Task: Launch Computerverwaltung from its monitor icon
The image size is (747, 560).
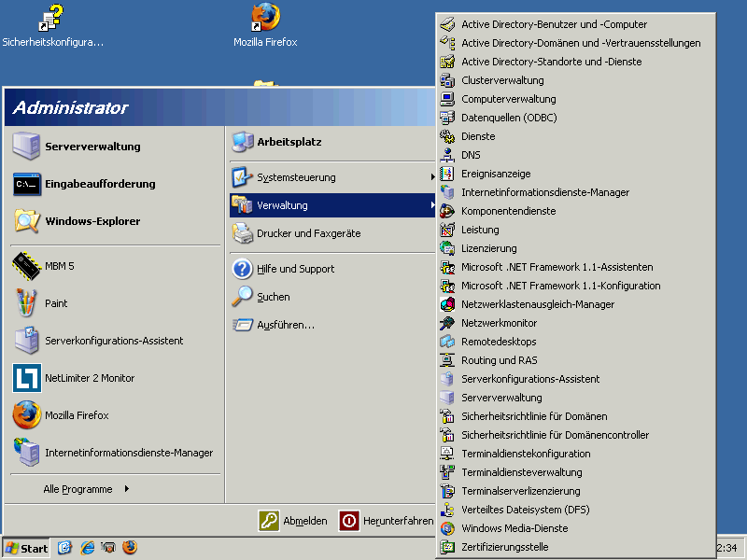Action: pyautogui.click(x=447, y=99)
